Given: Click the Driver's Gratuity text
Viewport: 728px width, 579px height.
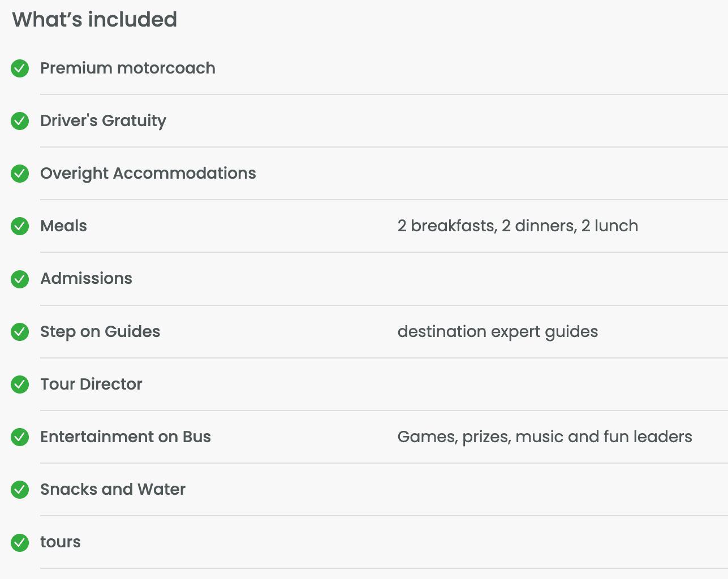Looking at the screenshot, I should 103,120.
